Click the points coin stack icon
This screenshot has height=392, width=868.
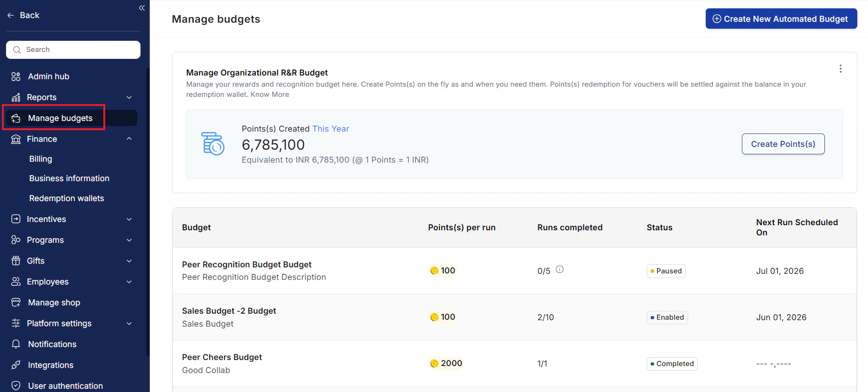213,144
